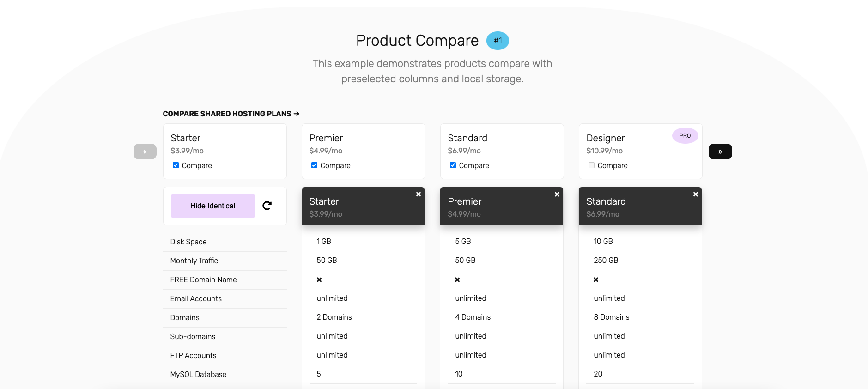The image size is (868, 389).
Task: Remove Premier column with its X icon
Action: point(557,194)
